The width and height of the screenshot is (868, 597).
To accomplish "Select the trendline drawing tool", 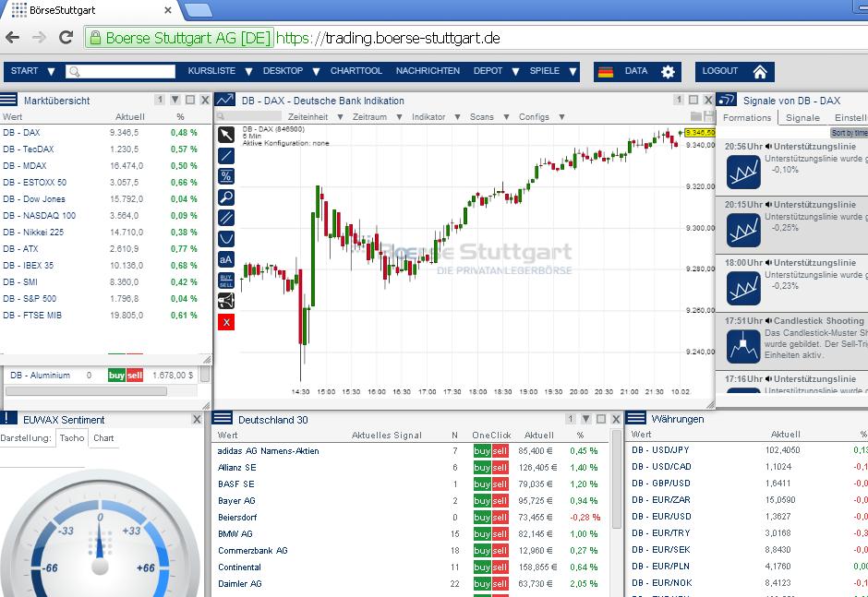I will (226, 155).
